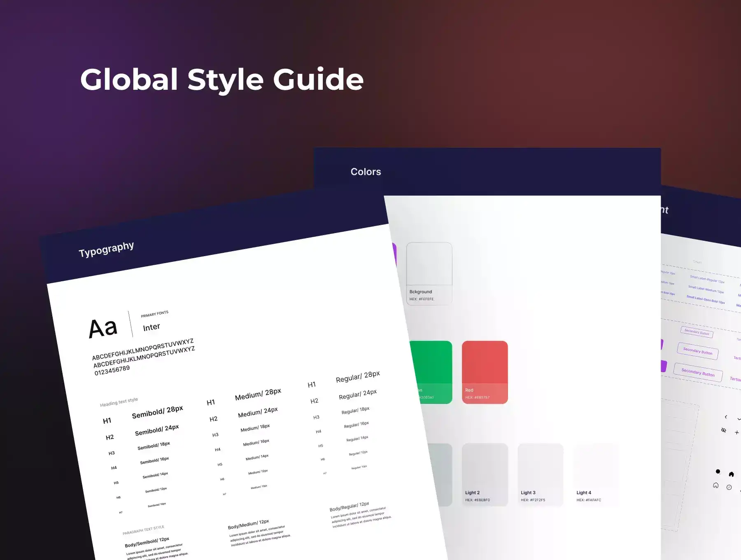The width and height of the screenshot is (741, 560).
Task: Click the plus add icon
Action: (736, 432)
